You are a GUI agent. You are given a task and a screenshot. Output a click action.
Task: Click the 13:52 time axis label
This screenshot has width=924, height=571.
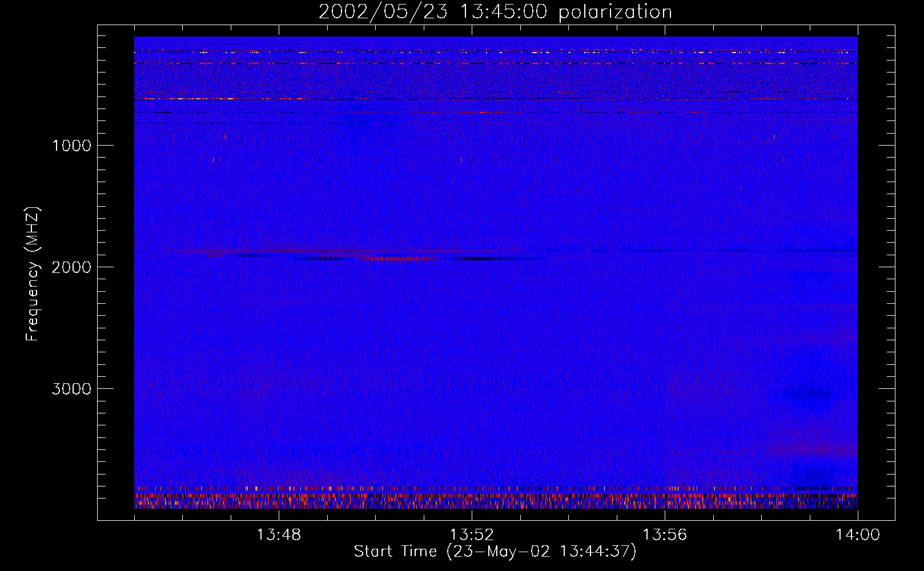[472, 535]
